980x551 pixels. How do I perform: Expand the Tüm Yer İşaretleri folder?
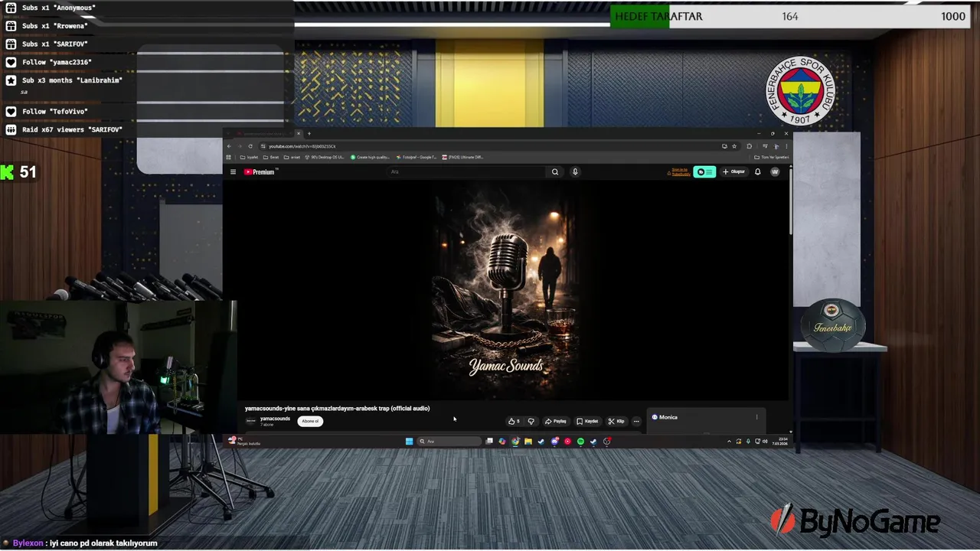point(772,157)
